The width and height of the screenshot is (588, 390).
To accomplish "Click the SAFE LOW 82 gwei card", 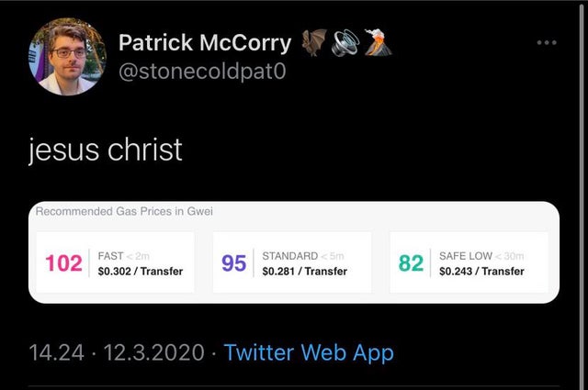I will click(469, 262).
